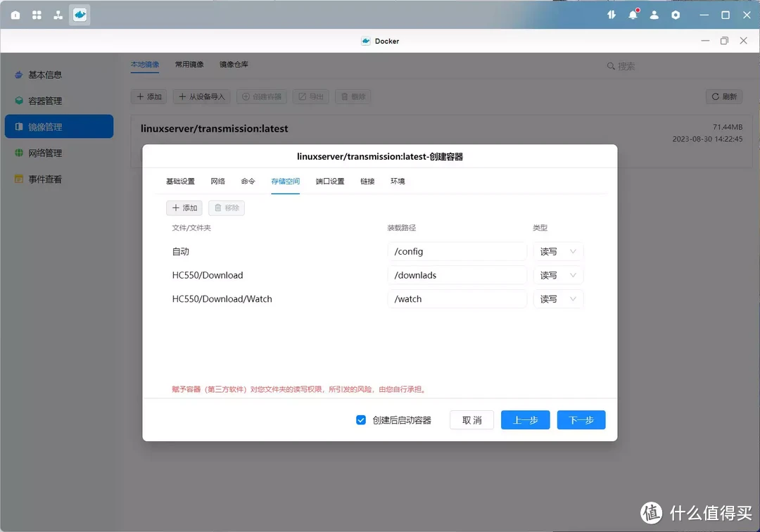Open the 网络 dialog tab
The height and width of the screenshot is (532, 760).
[217, 182]
